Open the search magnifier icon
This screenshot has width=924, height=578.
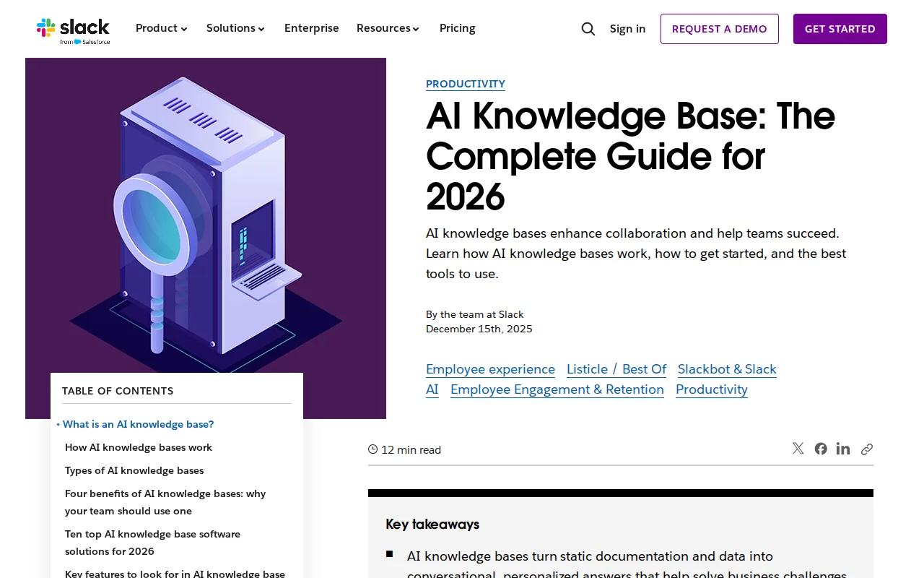(x=588, y=29)
